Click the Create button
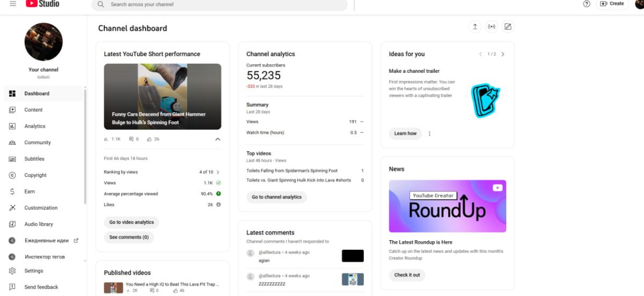The width and height of the screenshot is (644, 296). pyautogui.click(x=612, y=4)
